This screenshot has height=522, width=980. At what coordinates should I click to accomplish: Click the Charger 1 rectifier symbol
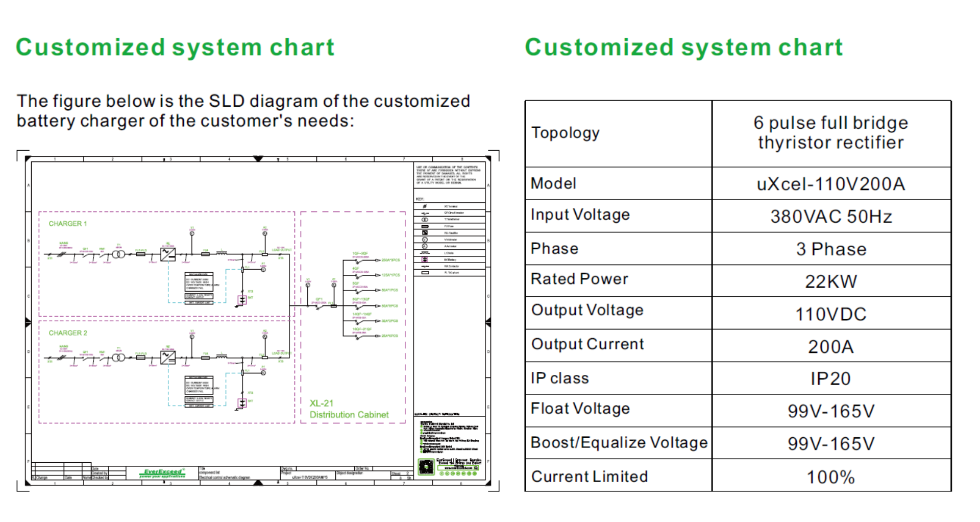coord(168,254)
